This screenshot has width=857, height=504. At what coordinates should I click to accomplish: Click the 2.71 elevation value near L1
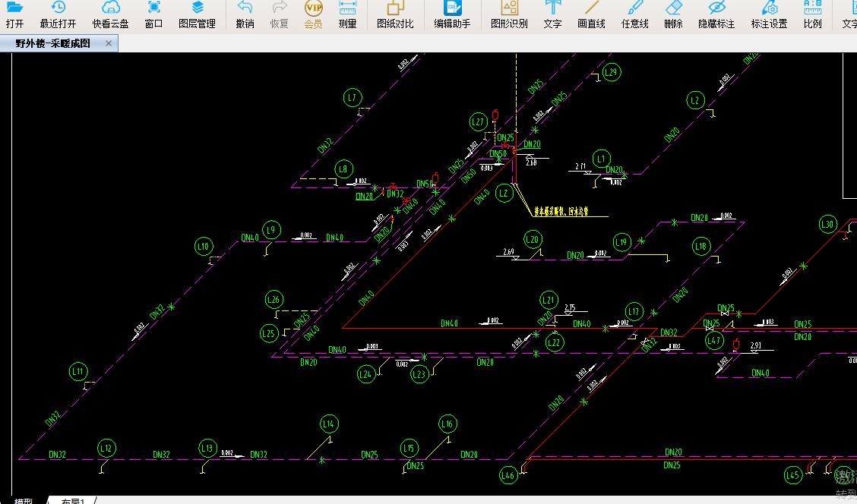click(x=580, y=166)
